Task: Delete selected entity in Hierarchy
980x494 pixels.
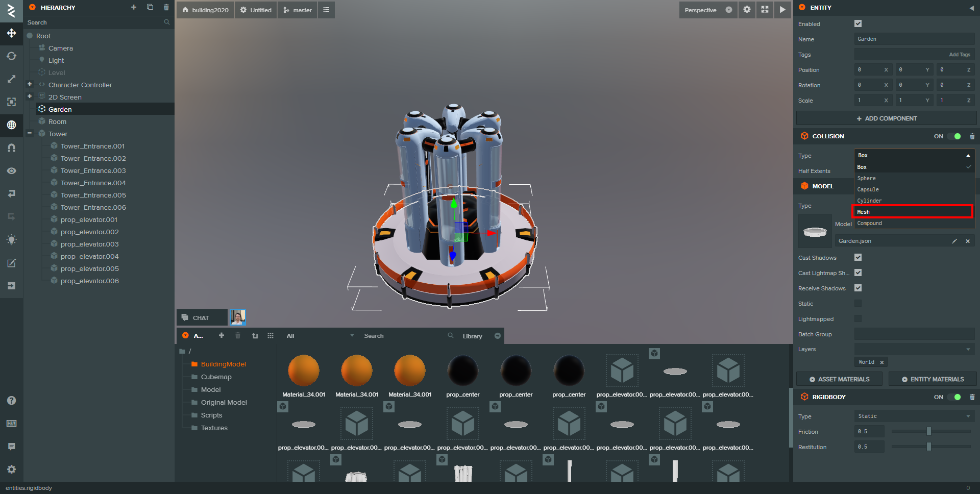Action: click(166, 7)
